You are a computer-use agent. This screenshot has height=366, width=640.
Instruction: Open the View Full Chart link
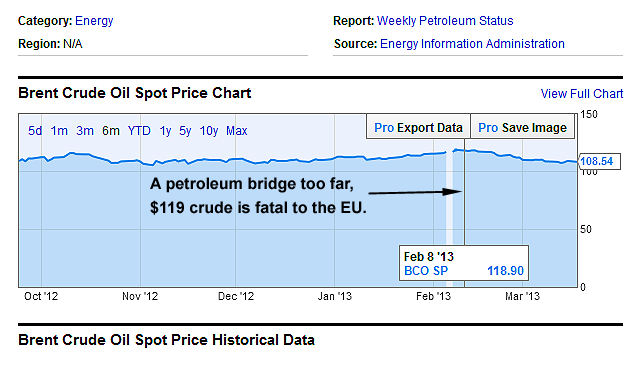pos(582,93)
